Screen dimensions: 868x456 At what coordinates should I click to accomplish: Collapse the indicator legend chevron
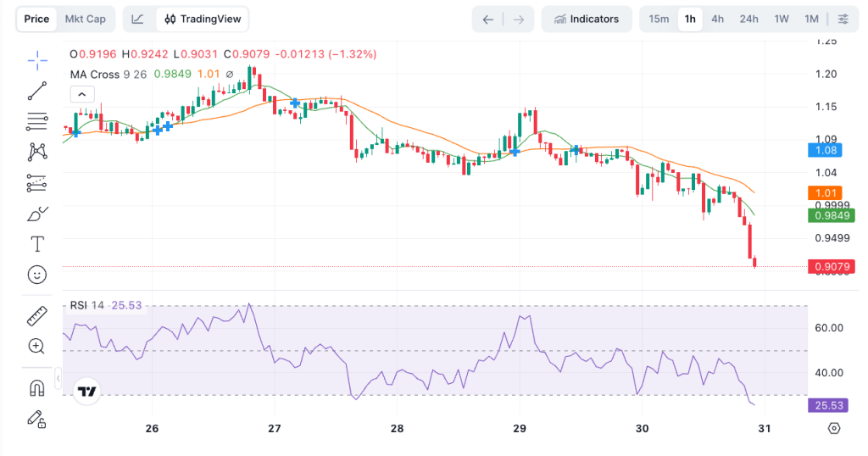coord(82,94)
